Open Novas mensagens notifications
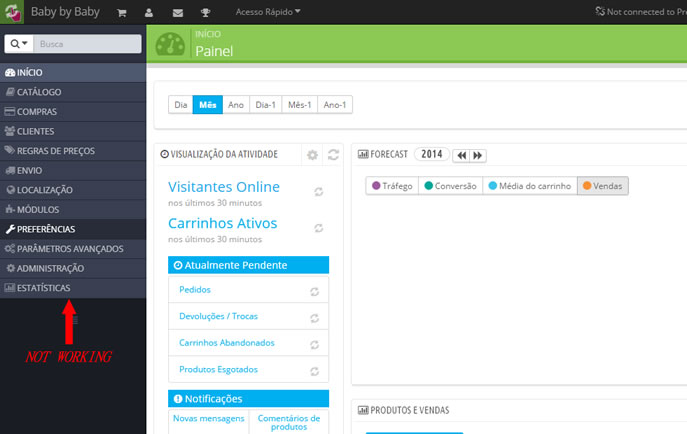The width and height of the screenshot is (687, 434). (x=209, y=418)
